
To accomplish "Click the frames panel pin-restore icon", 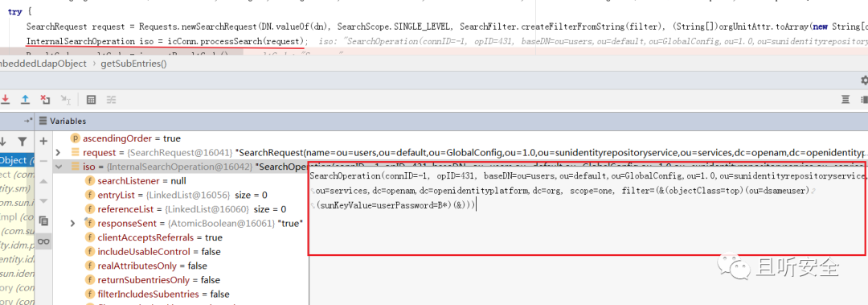I will tap(27, 121).
